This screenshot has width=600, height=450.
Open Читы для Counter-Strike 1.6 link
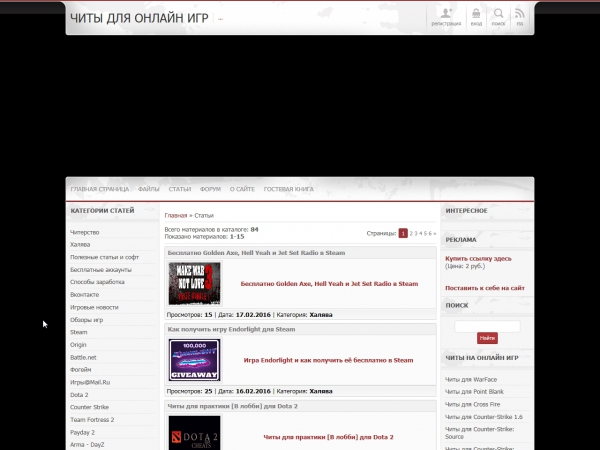[484, 417]
